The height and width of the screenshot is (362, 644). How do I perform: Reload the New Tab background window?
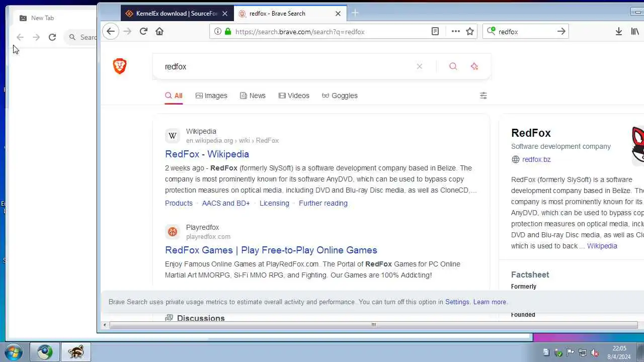pyautogui.click(x=52, y=37)
